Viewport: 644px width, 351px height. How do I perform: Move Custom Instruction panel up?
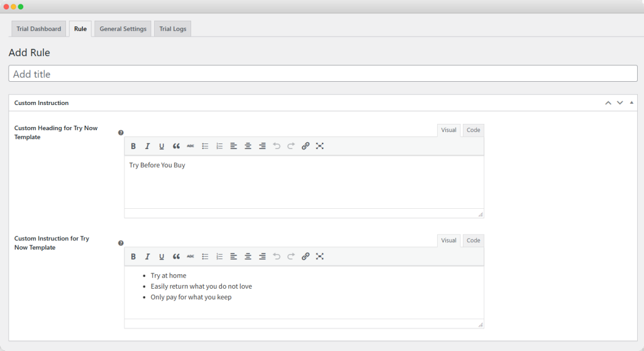[608, 103]
